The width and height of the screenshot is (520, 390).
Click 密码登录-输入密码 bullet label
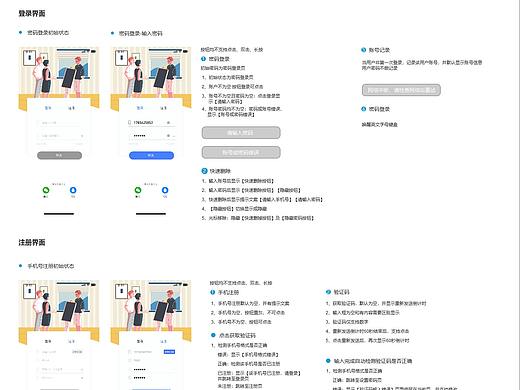140,33
